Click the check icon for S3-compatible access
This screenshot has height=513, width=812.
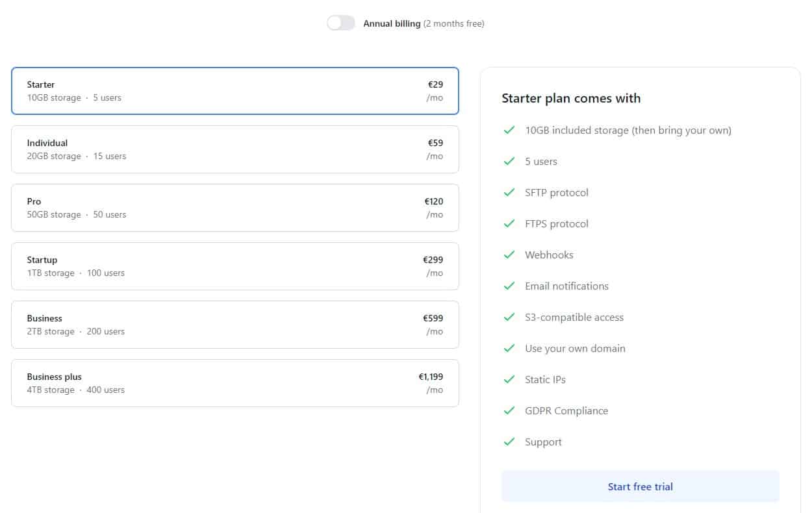[509, 318]
